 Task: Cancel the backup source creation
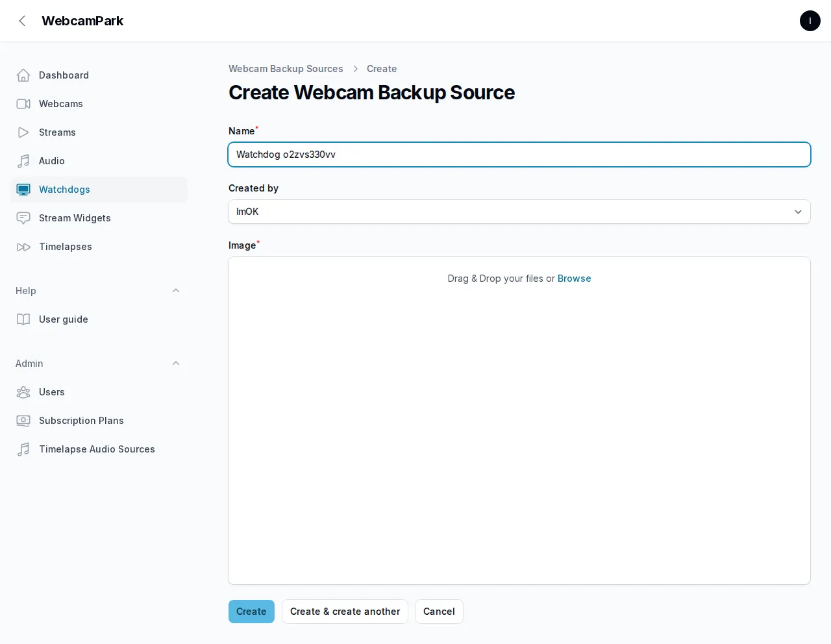click(439, 612)
